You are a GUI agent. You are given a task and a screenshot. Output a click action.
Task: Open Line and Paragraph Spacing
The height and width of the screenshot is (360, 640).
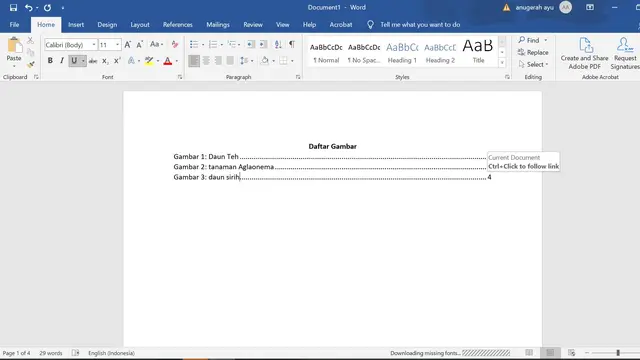coord(244,61)
